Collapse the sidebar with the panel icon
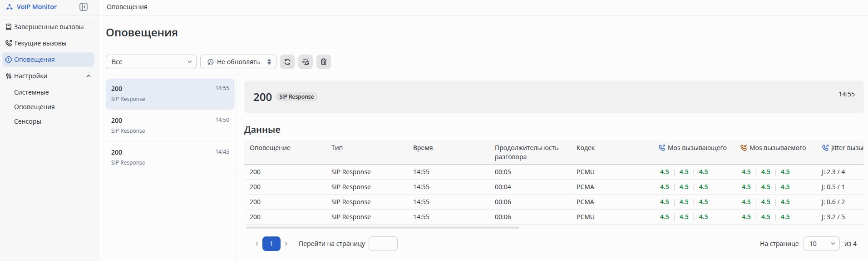This screenshot has width=868, height=261. [84, 7]
